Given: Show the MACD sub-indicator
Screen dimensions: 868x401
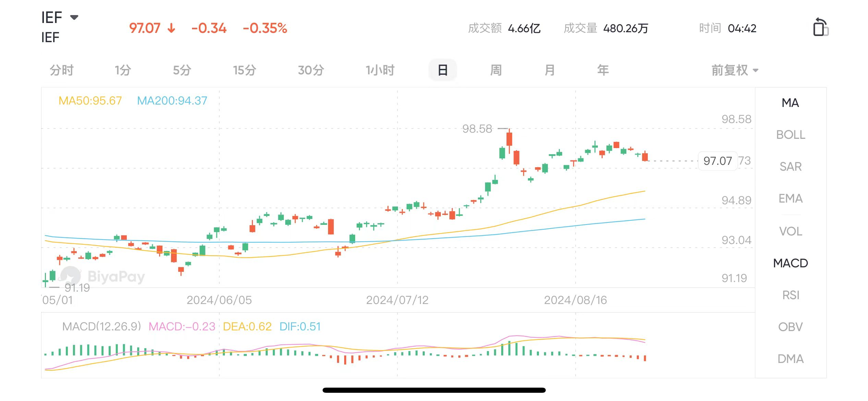Looking at the screenshot, I should (x=790, y=263).
